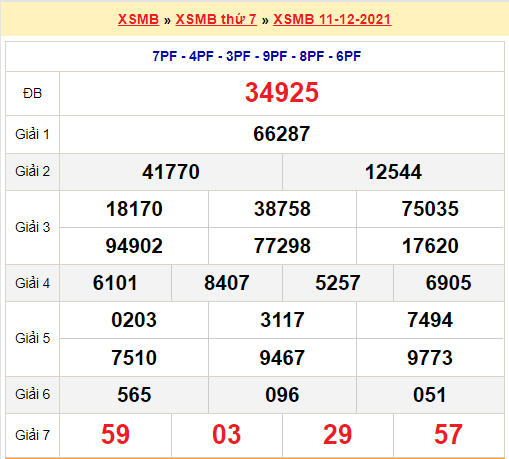The image size is (509, 459).
Task: Click the Giải 5 number 3117
Action: (282, 320)
